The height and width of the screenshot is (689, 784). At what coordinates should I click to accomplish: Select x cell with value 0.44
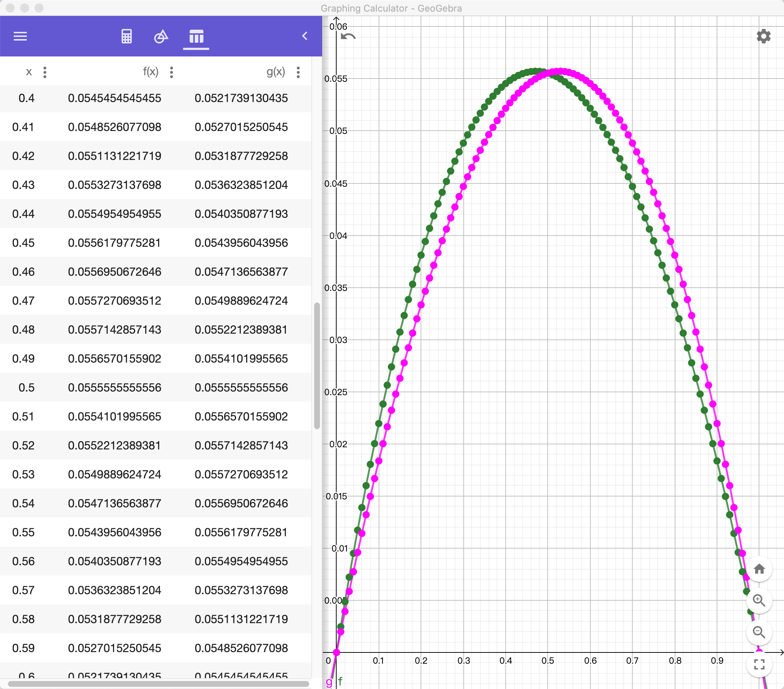coord(24,214)
